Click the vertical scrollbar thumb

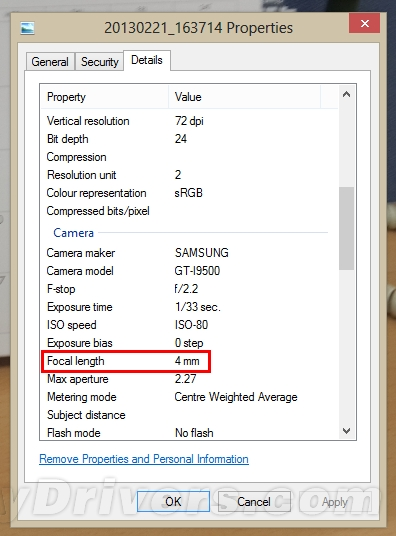point(346,228)
